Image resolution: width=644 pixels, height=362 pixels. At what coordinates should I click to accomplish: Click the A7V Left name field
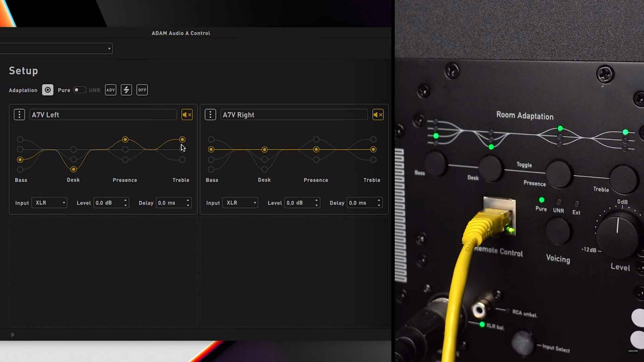point(103,115)
